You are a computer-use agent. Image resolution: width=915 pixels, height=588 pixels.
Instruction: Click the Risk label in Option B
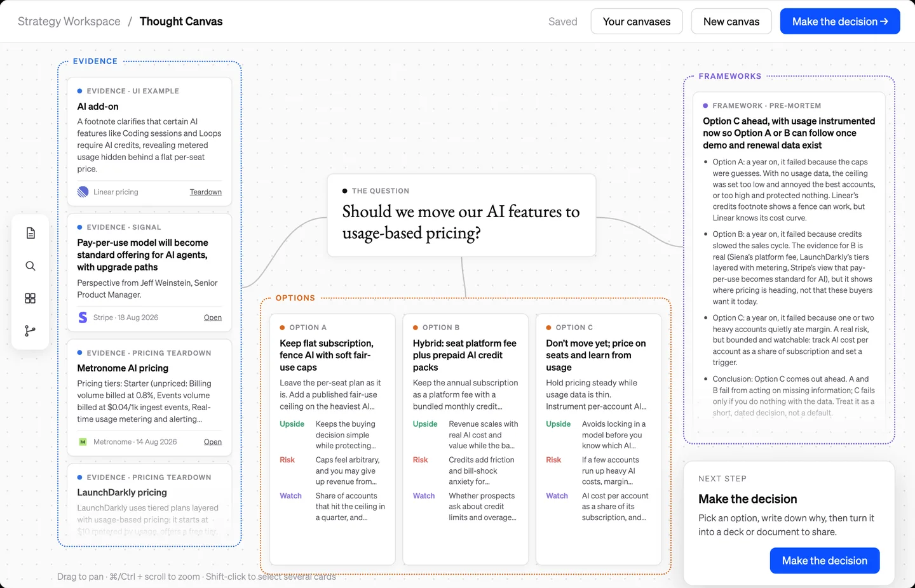coord(421,460)
